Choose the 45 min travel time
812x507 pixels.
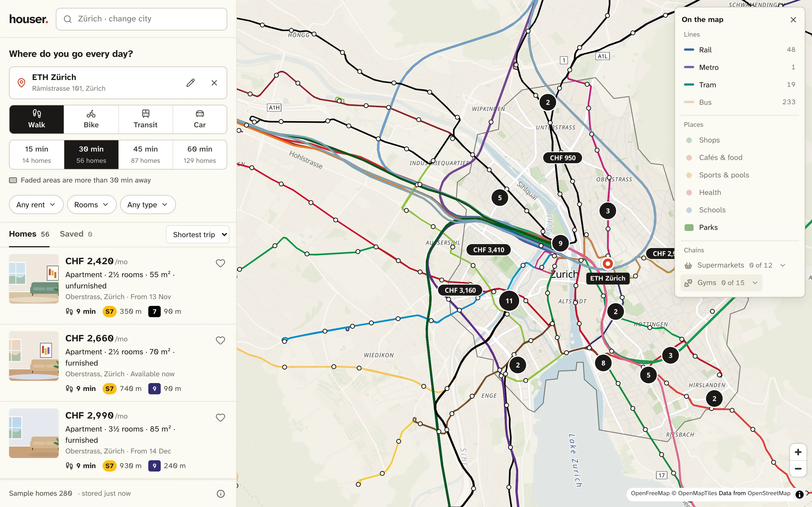[145, 155]
